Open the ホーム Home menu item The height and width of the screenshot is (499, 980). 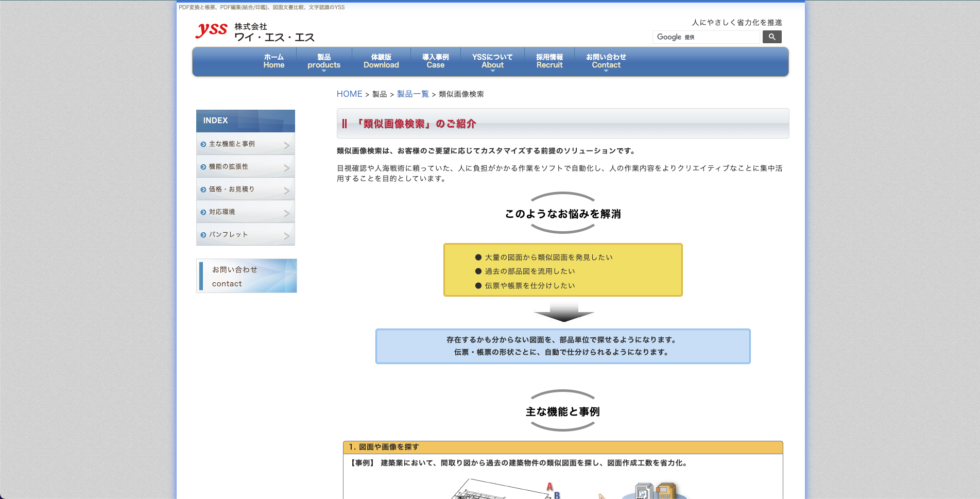pyautogui.click(x=273, y=61)
